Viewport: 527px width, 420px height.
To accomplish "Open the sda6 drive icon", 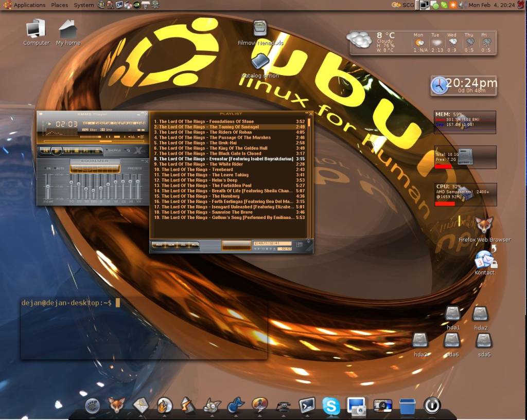I will (x=452, y=344).
